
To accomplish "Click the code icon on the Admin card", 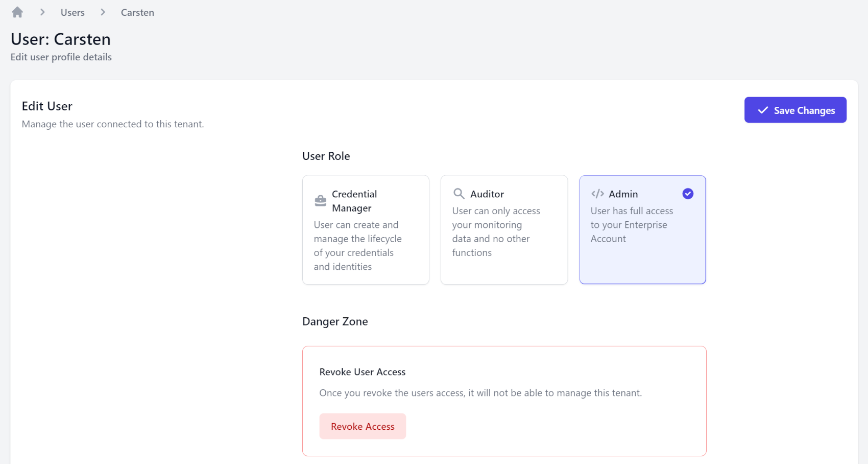I will (x=597, y=194).
